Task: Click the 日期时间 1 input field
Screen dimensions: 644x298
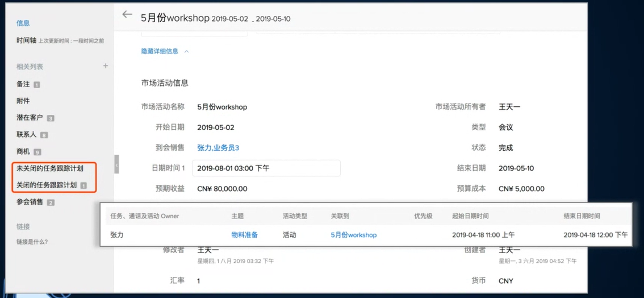Action: click(266, 168)
